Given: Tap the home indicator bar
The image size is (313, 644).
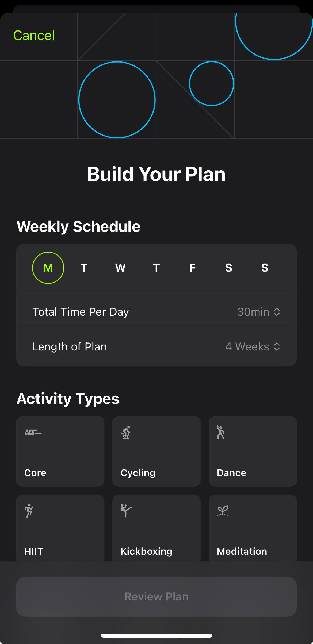Looking at the screenshot, I should coord(156,635).
